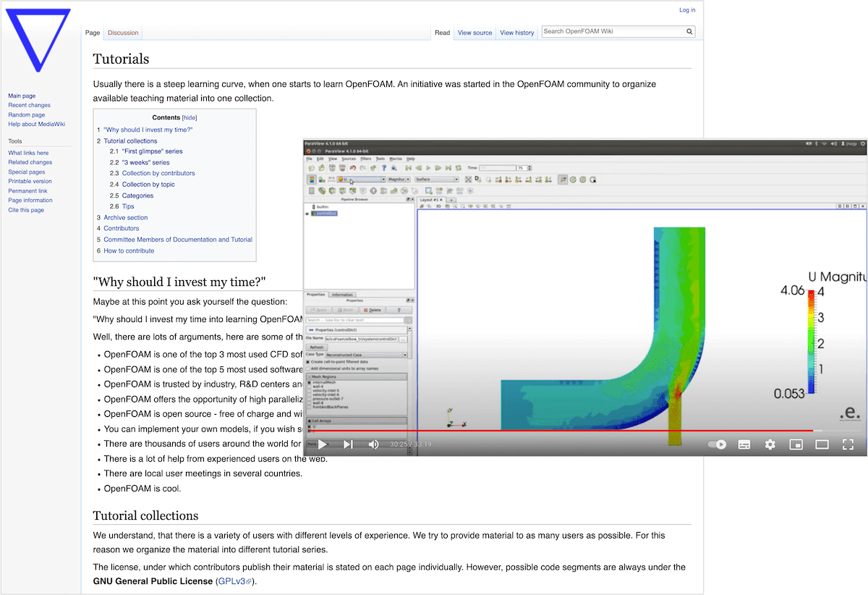Click the ParaView play animation icon
868x595 pixels.
(428, 168)
